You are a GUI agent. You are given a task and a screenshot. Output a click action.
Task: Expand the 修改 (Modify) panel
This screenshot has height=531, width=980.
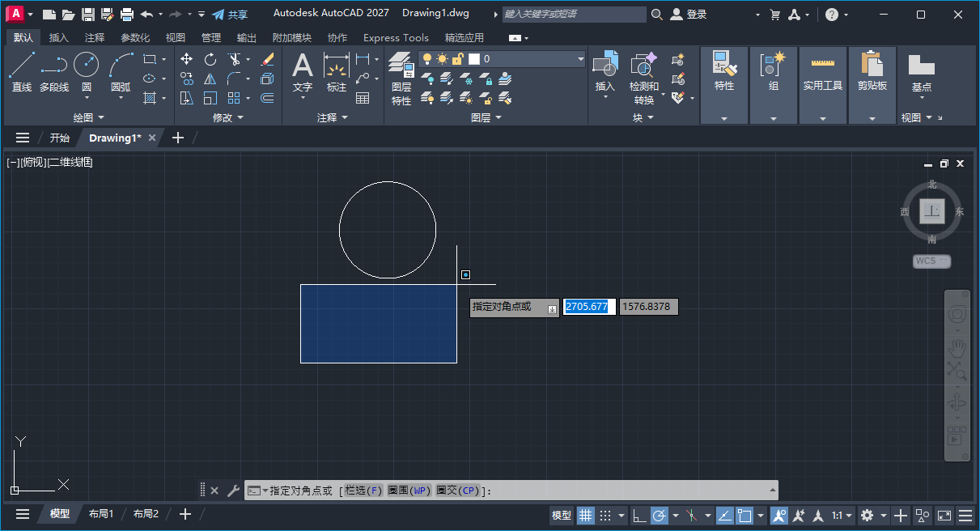[228, 117]
